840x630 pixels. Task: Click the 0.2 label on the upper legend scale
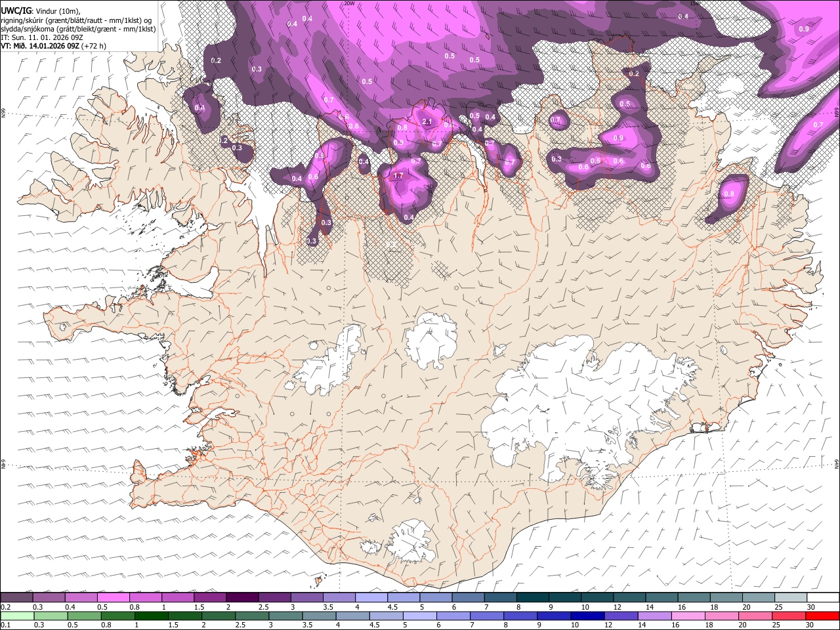click(5, 607)
